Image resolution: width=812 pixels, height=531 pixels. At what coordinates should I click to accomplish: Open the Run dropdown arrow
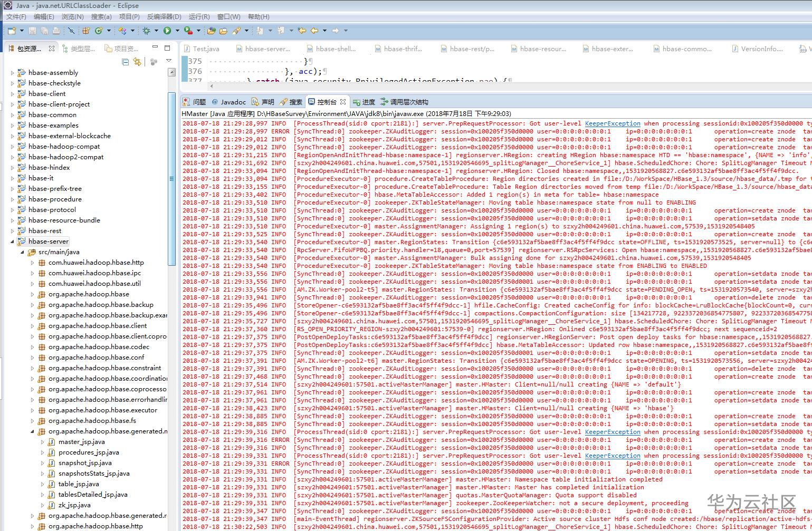pos(177,31)
